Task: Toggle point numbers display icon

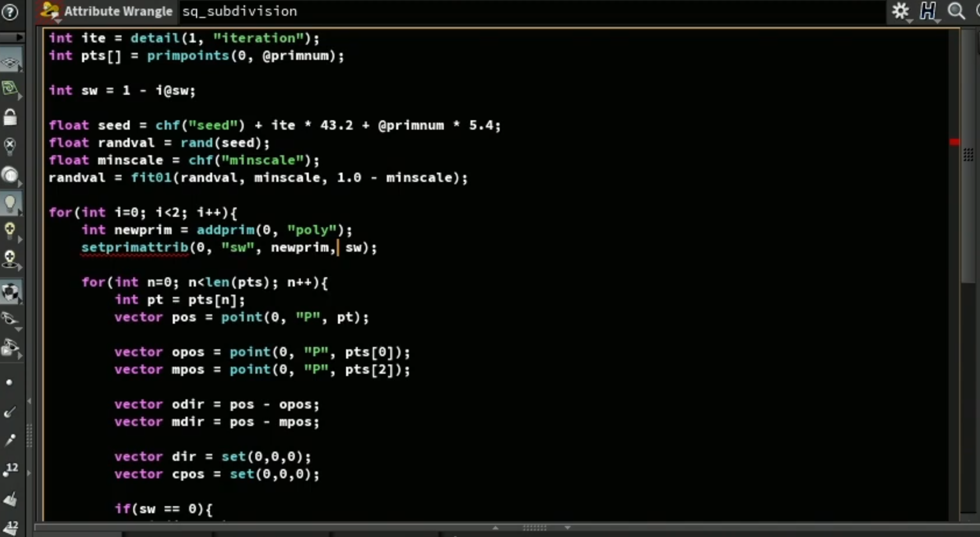Action: click(x=10, y=468)
